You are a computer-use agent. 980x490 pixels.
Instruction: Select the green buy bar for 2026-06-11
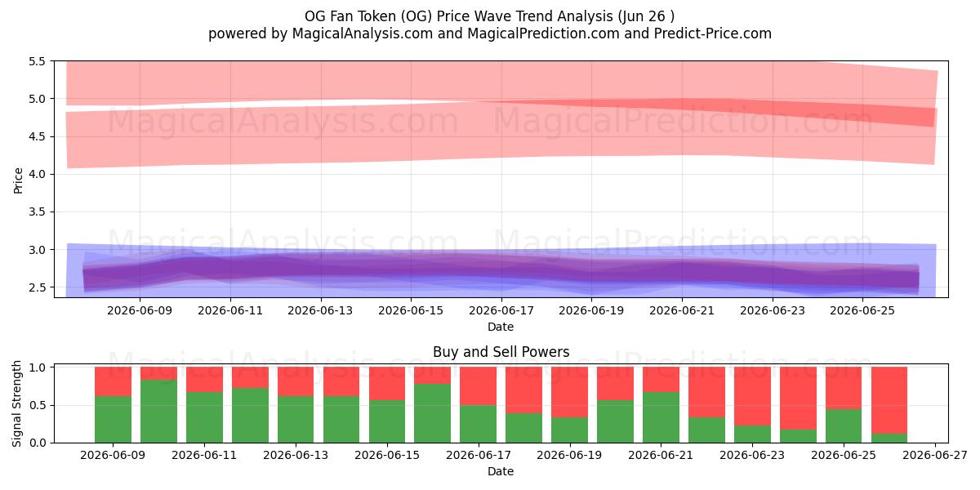pyautogui.click(x=204, y=417)
